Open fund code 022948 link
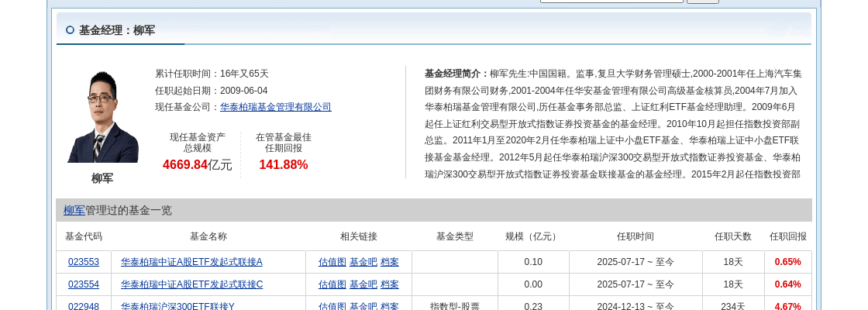868x310 pixels. pos(84,306)
